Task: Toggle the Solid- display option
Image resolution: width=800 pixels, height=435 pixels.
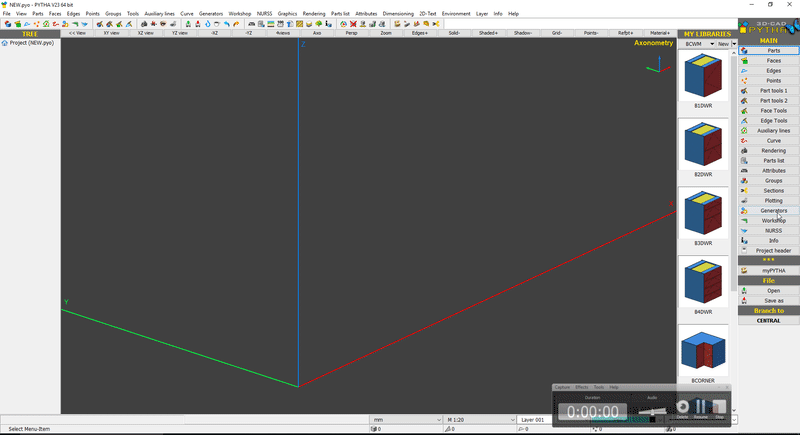Action: pos(454,33)
